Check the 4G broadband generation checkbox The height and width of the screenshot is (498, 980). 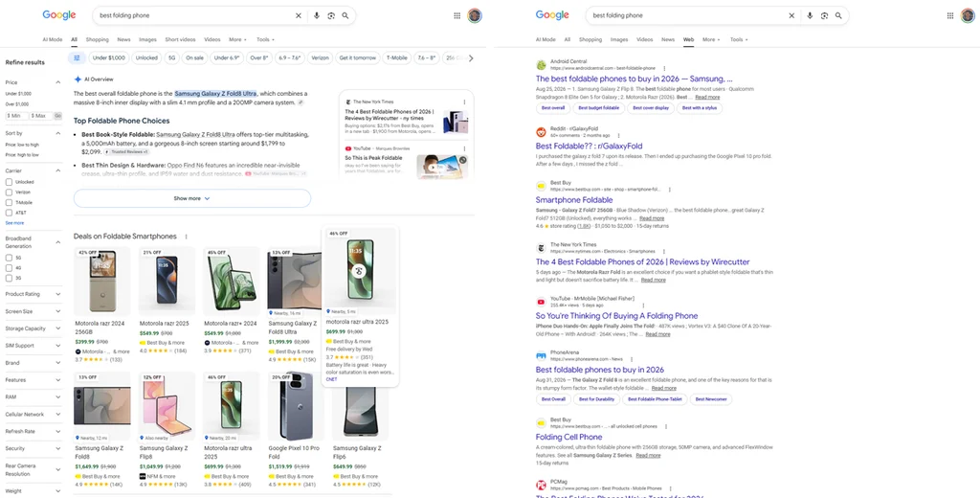[x=9, y=267]
